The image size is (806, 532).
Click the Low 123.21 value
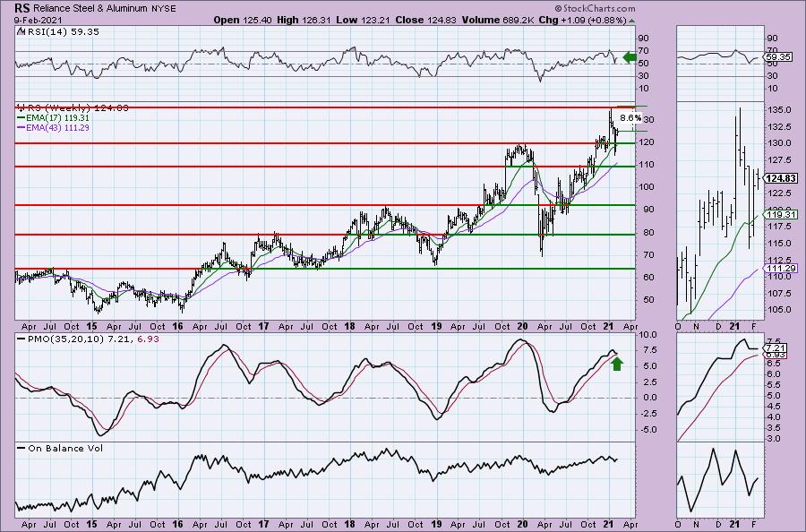point(364,20)
